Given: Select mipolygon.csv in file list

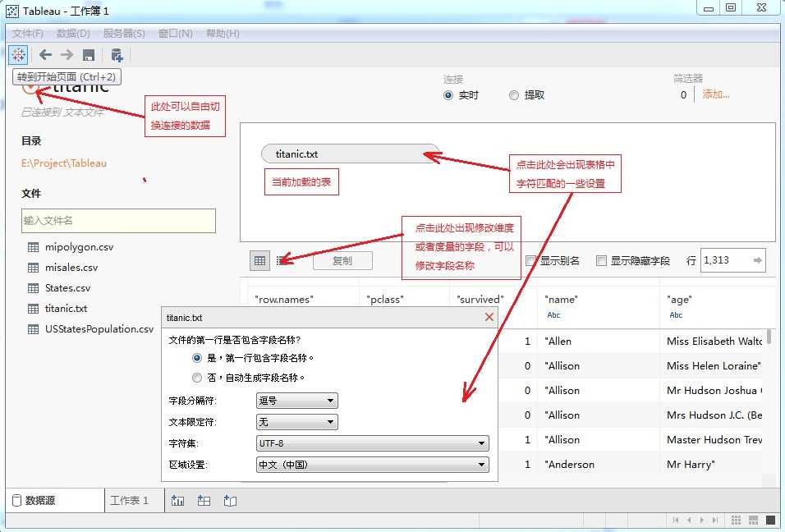Looking at the screenshot, I should coord(79,247).
